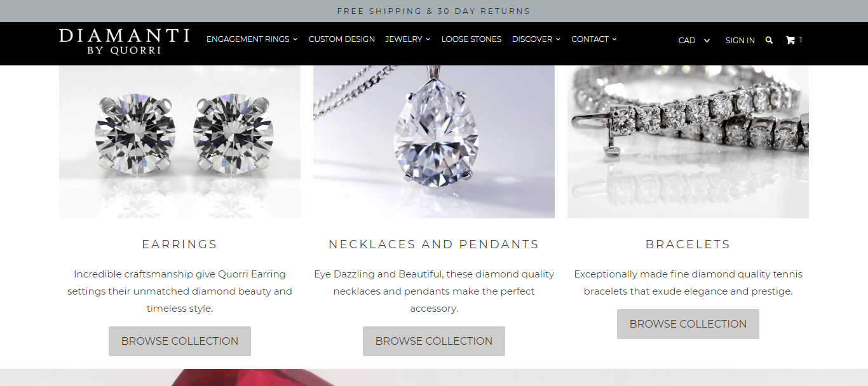Viewport: 868px width, 386px height.
Task: Select the pear diamond pendant image
Action: tap(434, 142)
